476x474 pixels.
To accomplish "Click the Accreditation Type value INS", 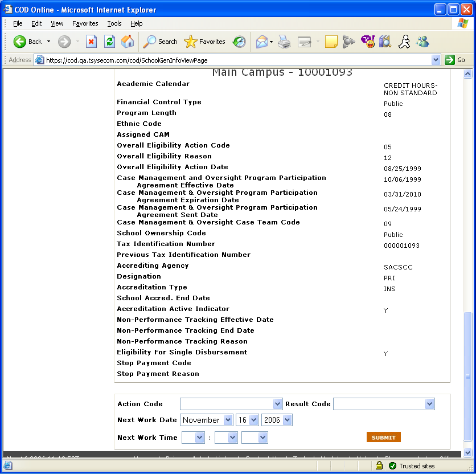I will 389,289.
